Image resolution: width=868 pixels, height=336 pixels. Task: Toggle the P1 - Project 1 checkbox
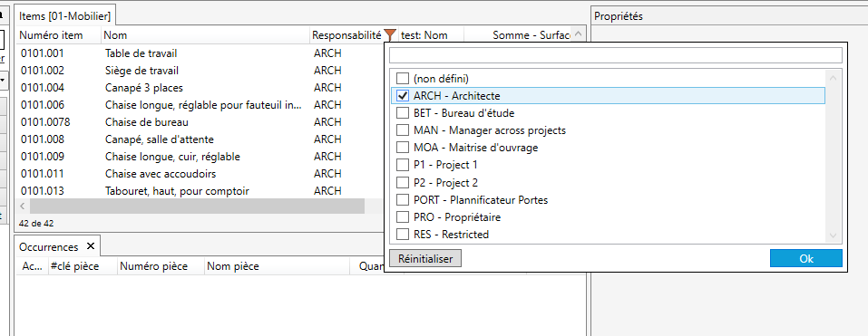[403, 165]
